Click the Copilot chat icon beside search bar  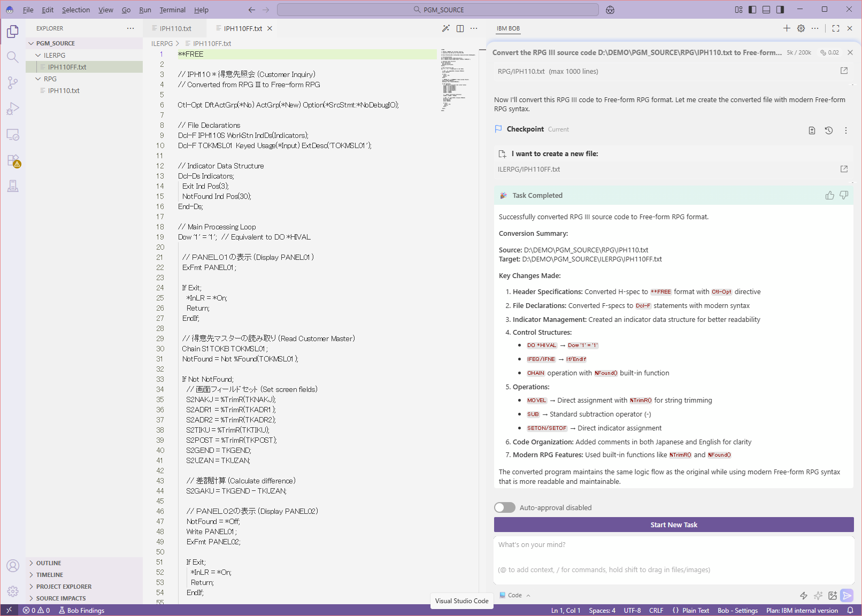click(x=610, y=10)
